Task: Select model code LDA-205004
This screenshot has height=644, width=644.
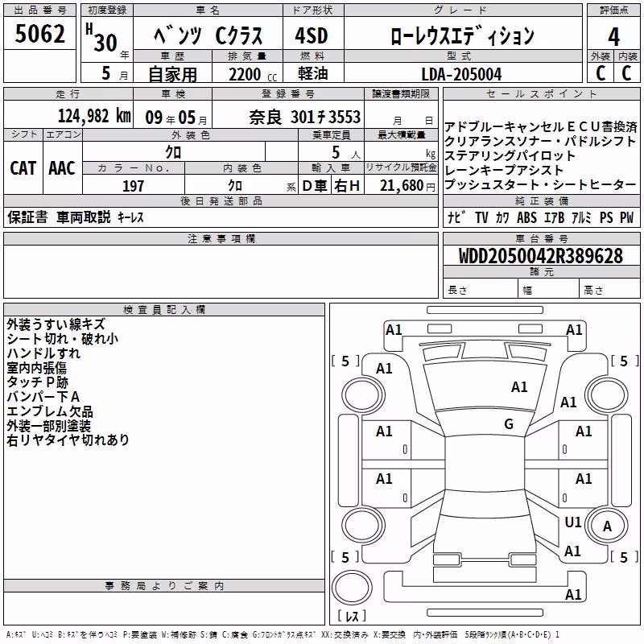Action: click(461, 74)
